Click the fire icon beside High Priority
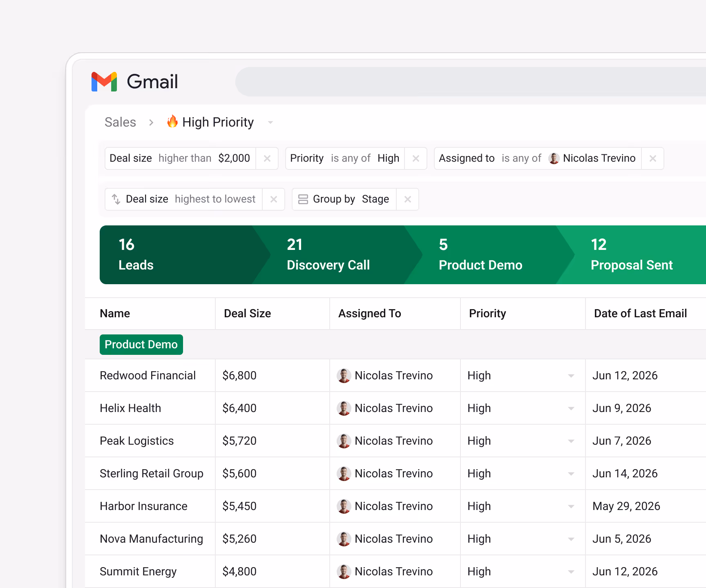The height and width of the screenshot is (588, 706). pos(172,121)
